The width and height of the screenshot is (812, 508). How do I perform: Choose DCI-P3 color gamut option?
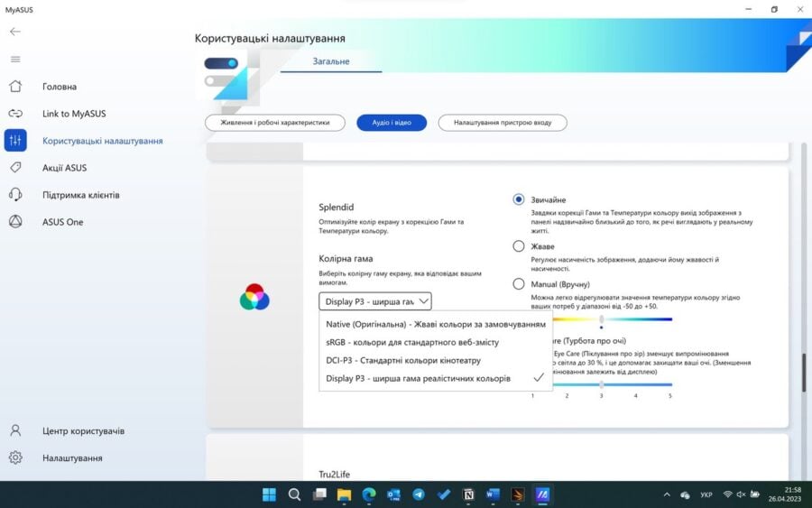tap(436, 360)
